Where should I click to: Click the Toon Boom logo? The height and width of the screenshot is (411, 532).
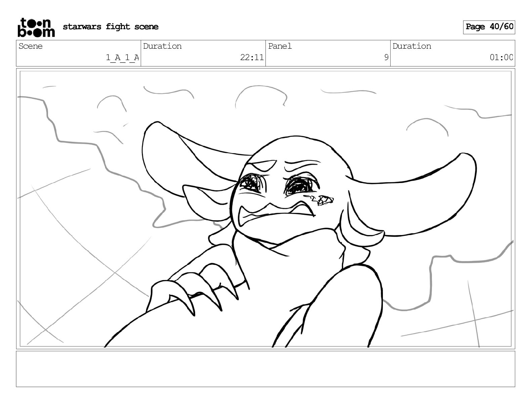36,27
